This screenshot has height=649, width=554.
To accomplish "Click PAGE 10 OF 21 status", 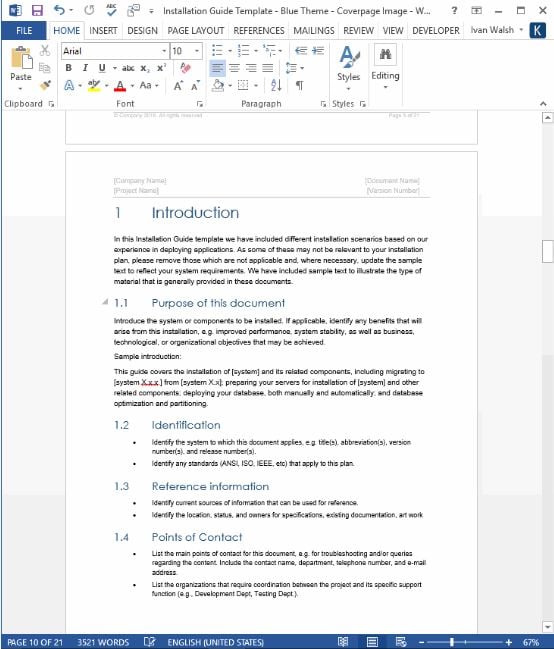I will 35,642.
